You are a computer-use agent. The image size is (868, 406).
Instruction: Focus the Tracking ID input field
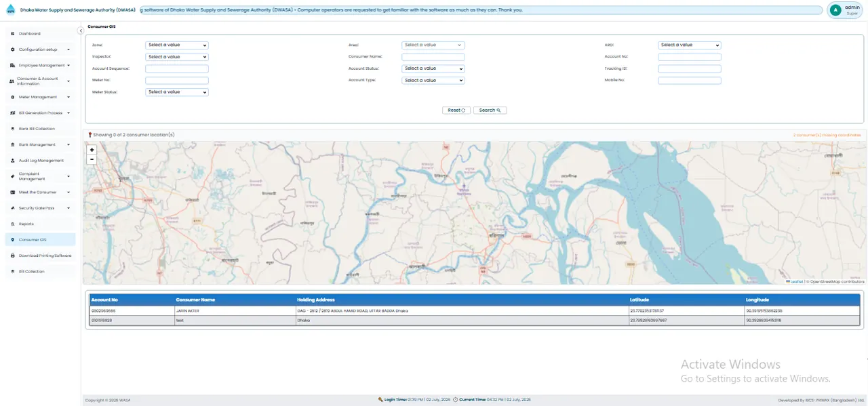click(690, 68)
